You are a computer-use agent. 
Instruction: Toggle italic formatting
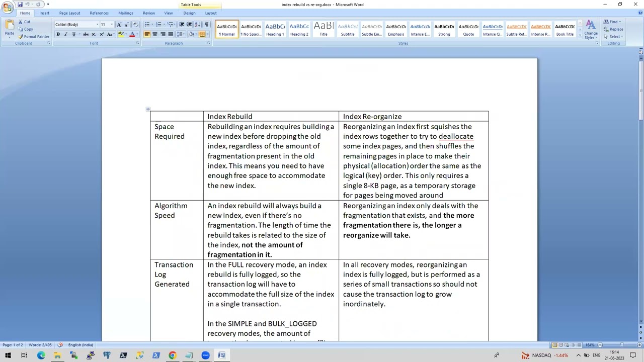[x=65, y=34]
